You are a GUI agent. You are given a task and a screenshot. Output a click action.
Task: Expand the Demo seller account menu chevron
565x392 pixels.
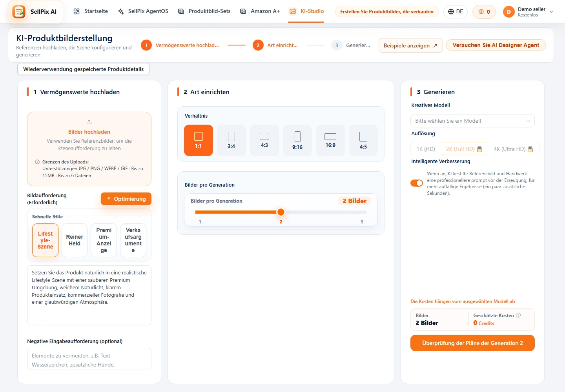[551, 12]
